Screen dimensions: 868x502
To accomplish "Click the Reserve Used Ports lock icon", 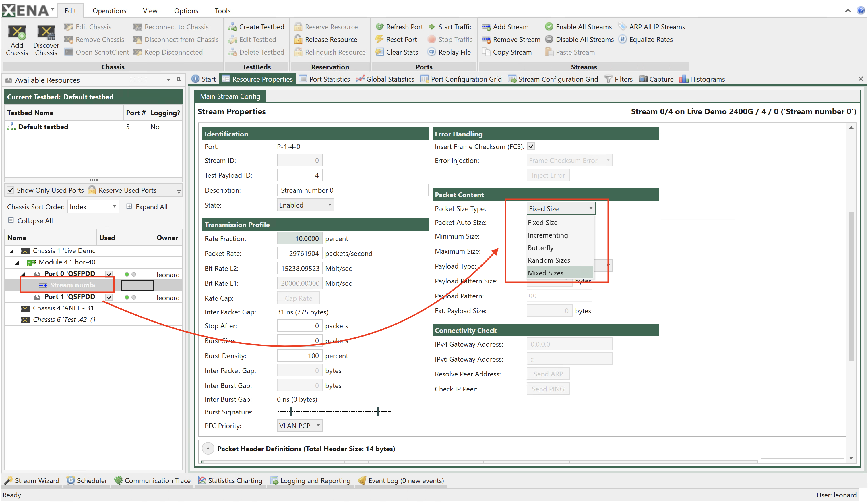I will (x=92, y=190).
